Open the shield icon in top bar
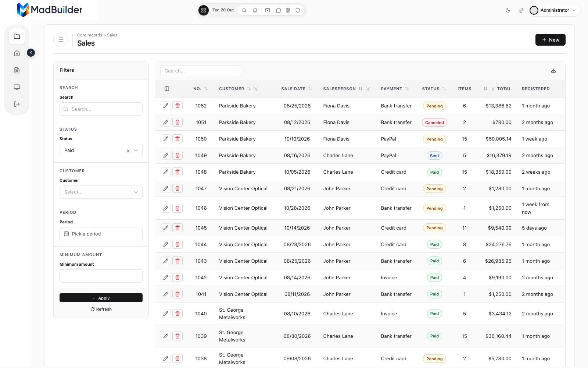 pos(298,10)
